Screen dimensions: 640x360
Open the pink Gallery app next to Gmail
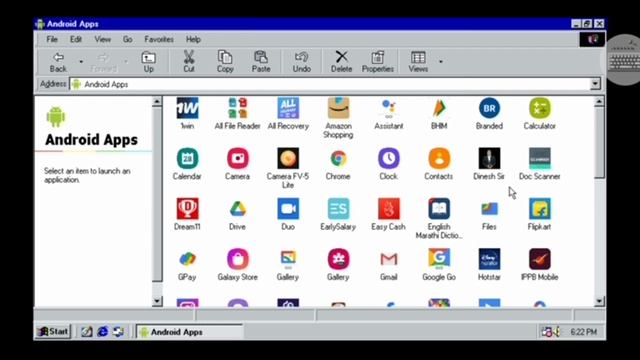338,259
